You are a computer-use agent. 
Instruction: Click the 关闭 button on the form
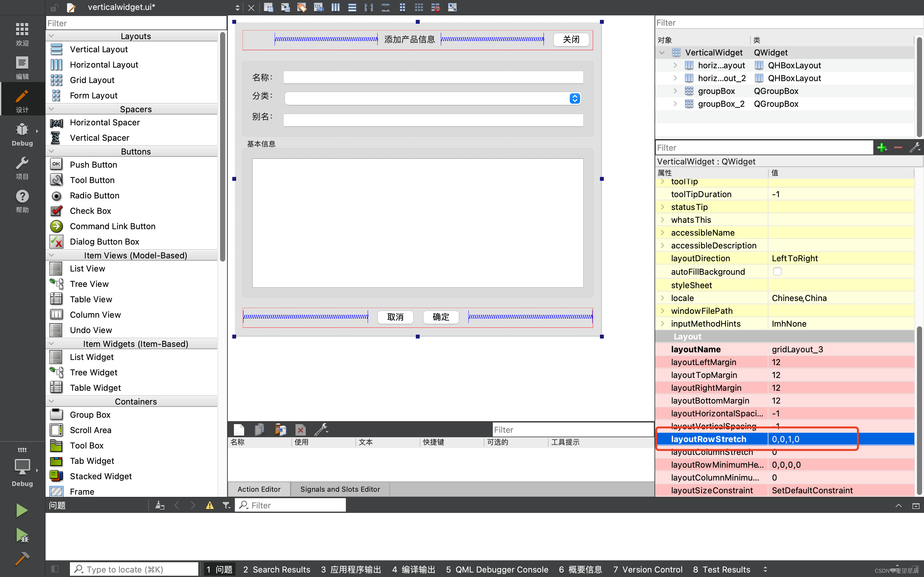coord(570,39)
